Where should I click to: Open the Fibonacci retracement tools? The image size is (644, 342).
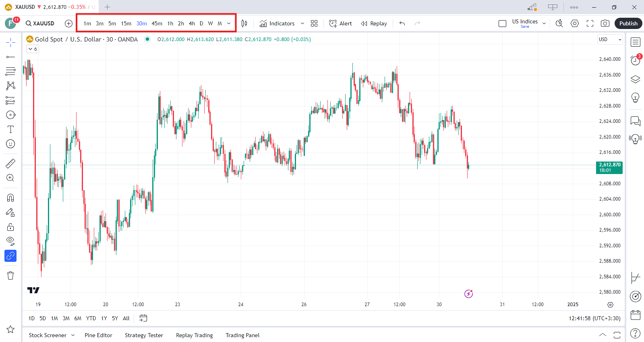[x=10, y=71]
